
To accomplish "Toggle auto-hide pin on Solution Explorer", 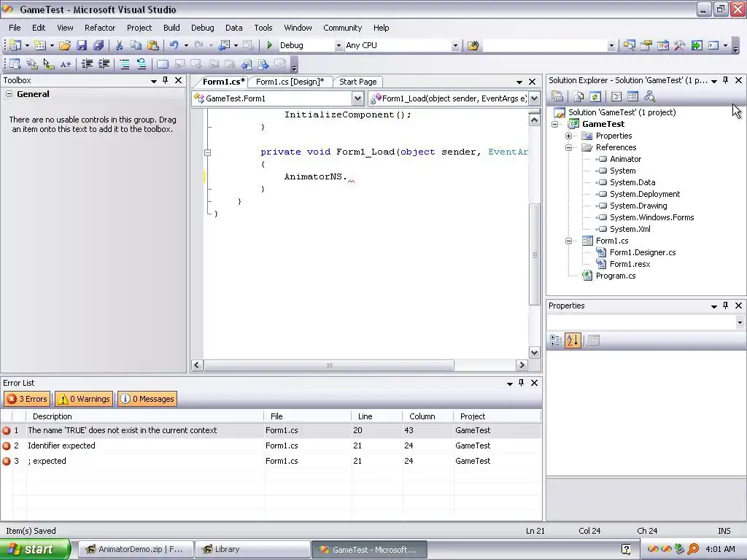I will coord(726,80).
